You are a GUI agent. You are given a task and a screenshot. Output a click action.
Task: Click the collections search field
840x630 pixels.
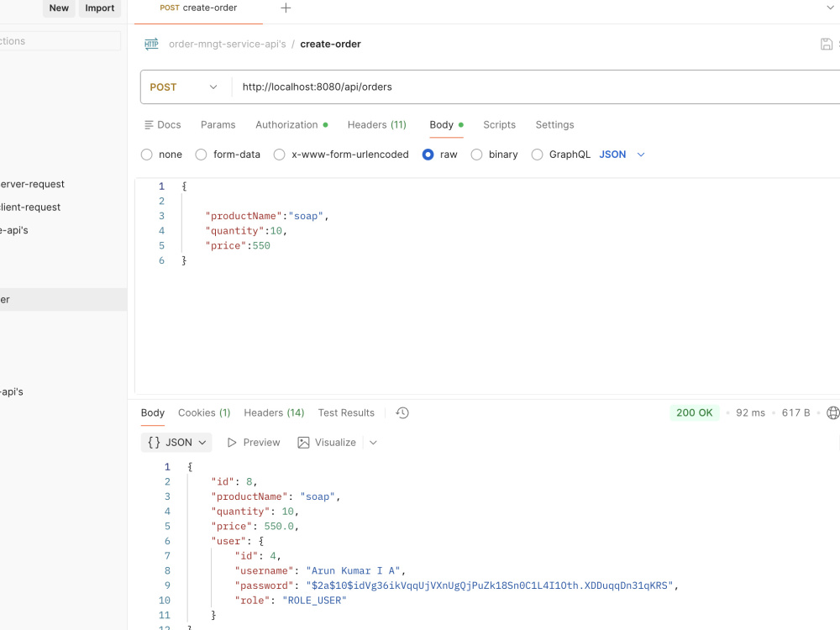(60, 41)
